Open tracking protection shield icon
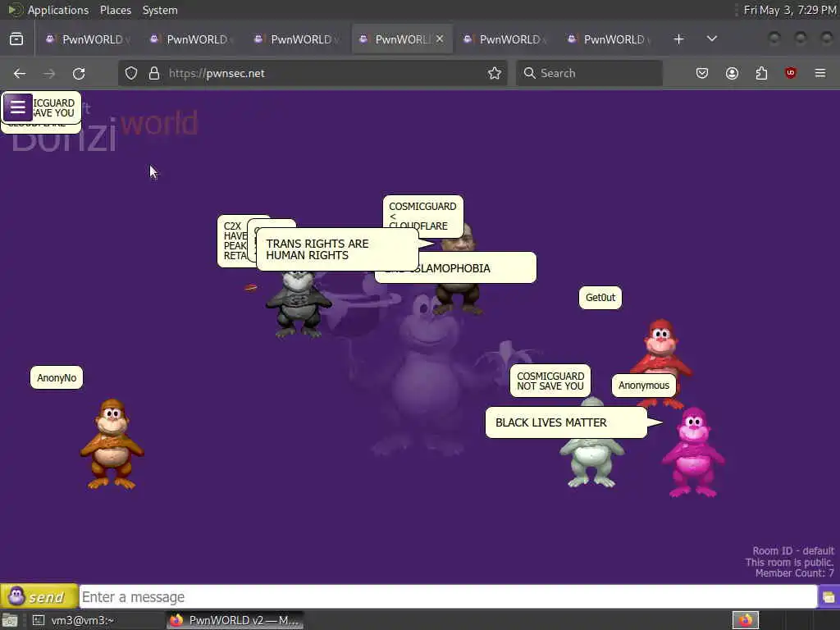Screen dimensions: 840x630 pyautogui.click(x=131, y=73)
